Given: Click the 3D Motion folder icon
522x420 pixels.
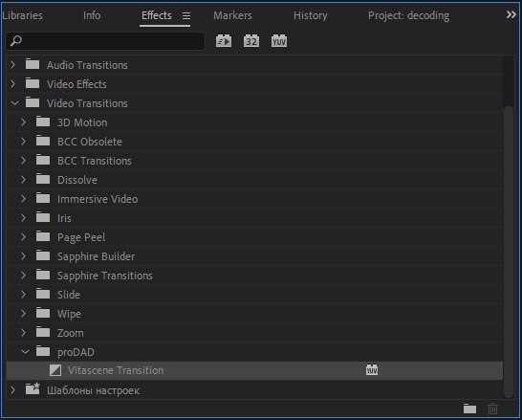Looking at the screenshot, I should click(x=43, y=122).
